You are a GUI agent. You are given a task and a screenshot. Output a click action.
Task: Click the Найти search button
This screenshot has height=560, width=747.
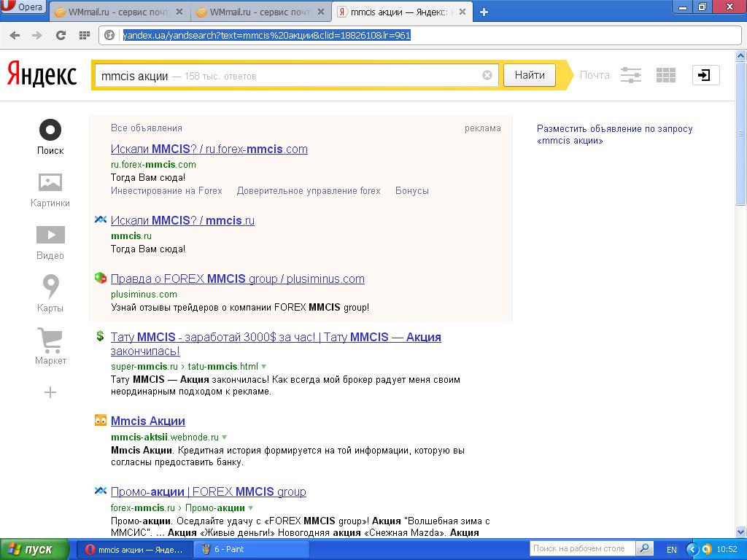[x=530, y=75]
